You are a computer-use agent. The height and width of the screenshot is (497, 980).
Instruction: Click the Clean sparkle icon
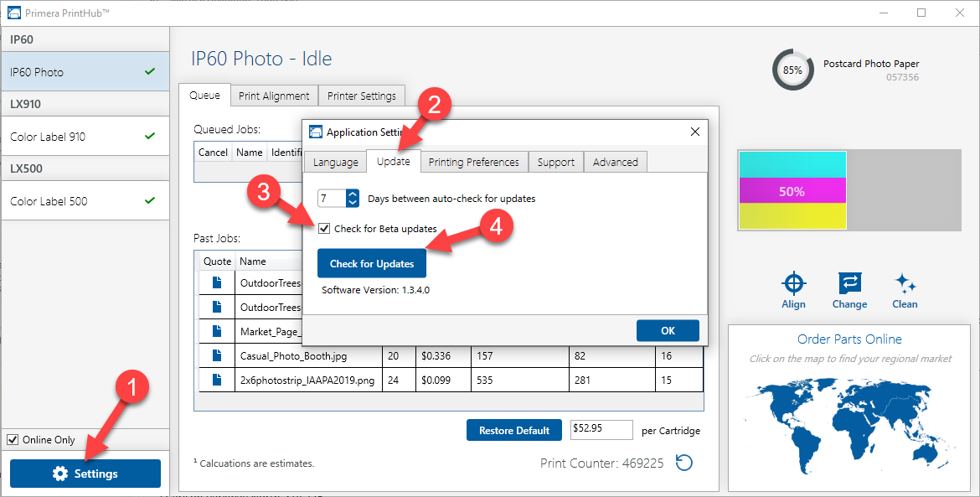905,283
